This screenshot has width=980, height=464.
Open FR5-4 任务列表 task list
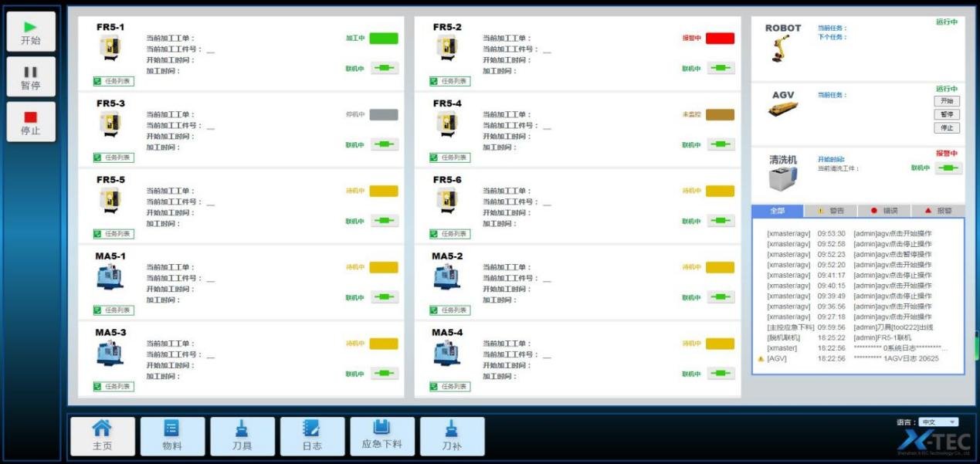(x=450, y=157)
